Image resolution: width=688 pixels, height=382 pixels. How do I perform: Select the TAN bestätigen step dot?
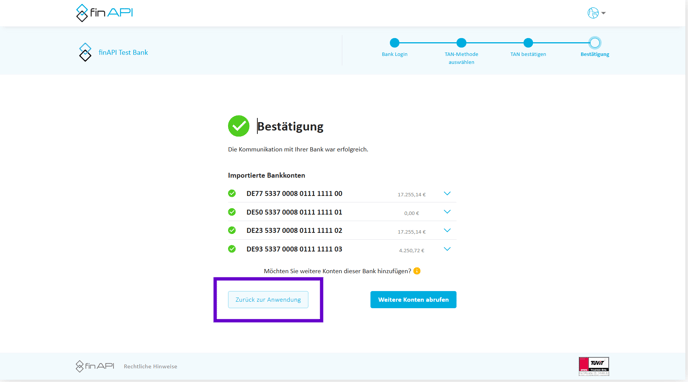pos(528,43)
